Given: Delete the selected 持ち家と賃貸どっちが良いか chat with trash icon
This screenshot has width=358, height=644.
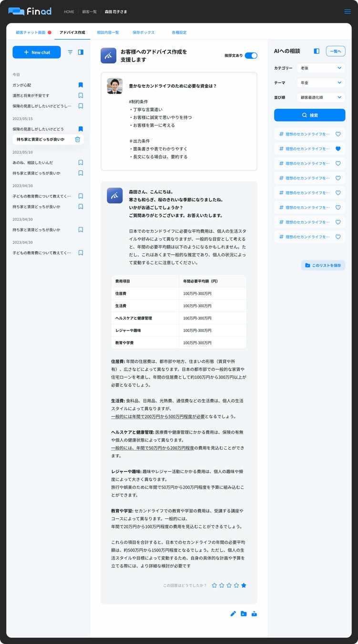Looking at the screenshot, I should coord(78,139).
